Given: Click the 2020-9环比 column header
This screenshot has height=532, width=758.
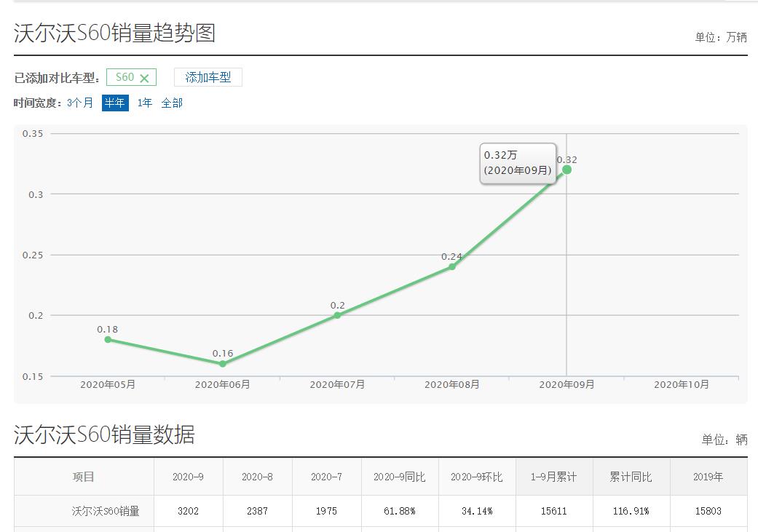Looking at the screenshot, I should [477, 477].
